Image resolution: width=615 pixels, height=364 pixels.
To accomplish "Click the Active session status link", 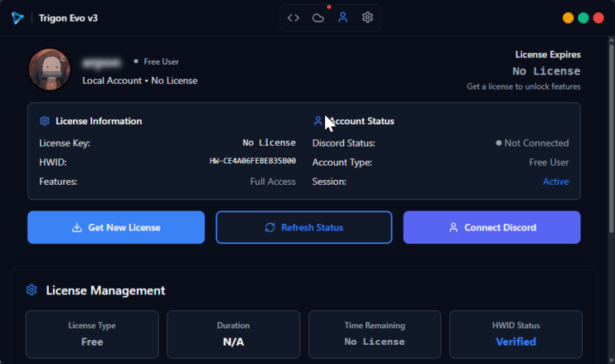I will (556, 182).
